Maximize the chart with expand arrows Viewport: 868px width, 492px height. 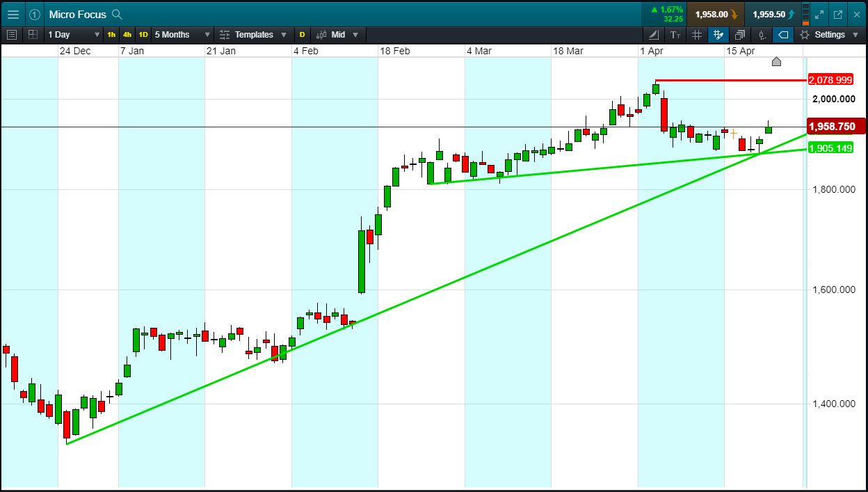tap(819, 14)
